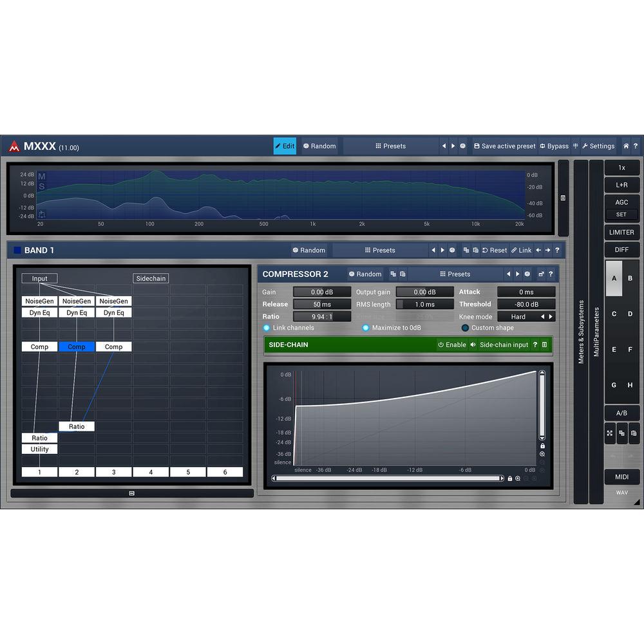
Task: Click the Threshold value slider
Action: coord(526,305)
